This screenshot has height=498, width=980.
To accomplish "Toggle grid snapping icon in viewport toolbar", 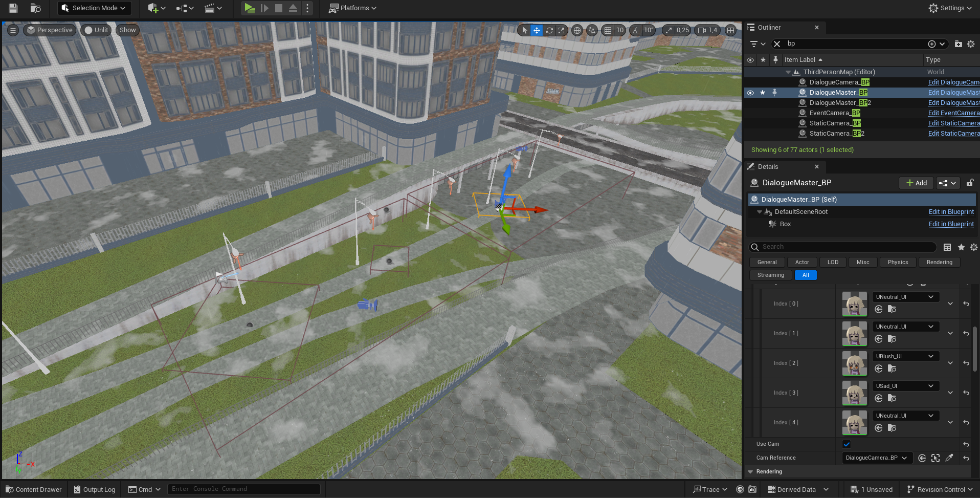I will [608, 30].
